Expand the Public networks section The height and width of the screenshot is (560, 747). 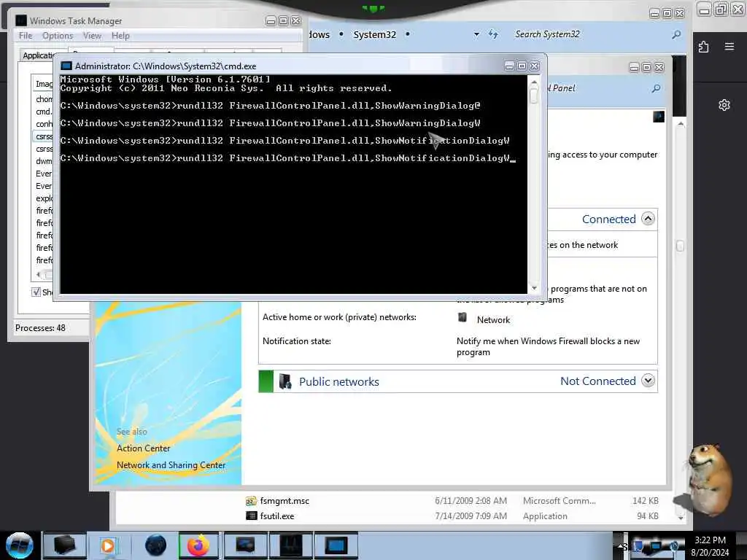tap(648, 381)
